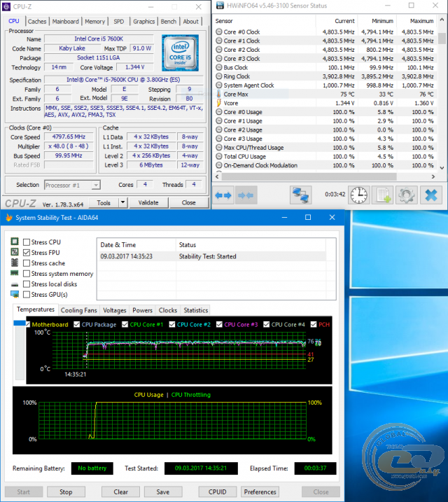
Task: Enable Stress system memory checkbox
Action: tap(27, 274)
